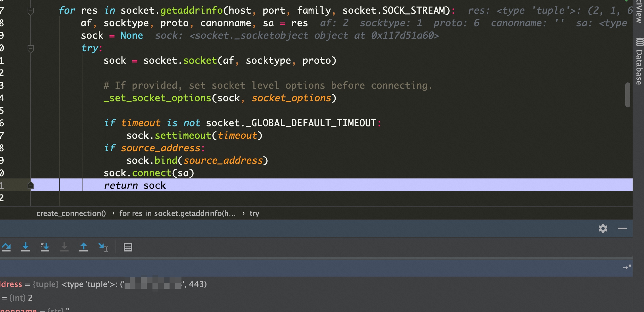The height and width of the screenshot is (312, 644).
Task: Click the highlighted 'return sock' line
Action: [x=331, y=185]
